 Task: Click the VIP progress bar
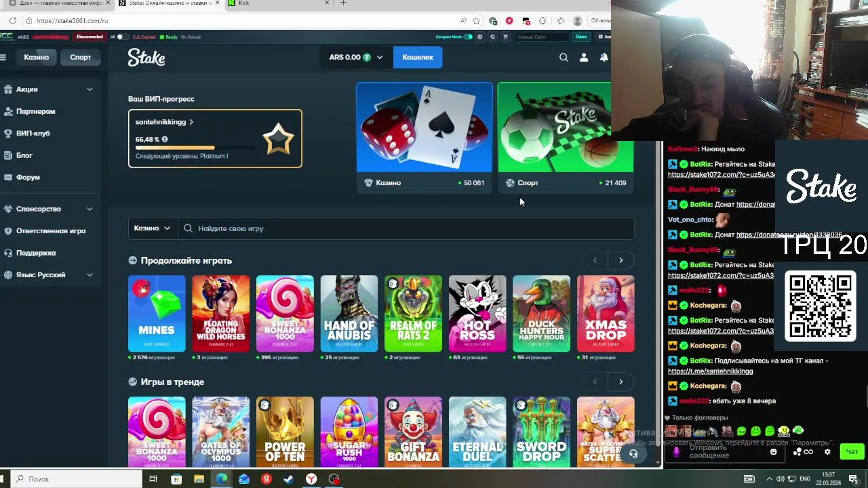pos(195,148)
